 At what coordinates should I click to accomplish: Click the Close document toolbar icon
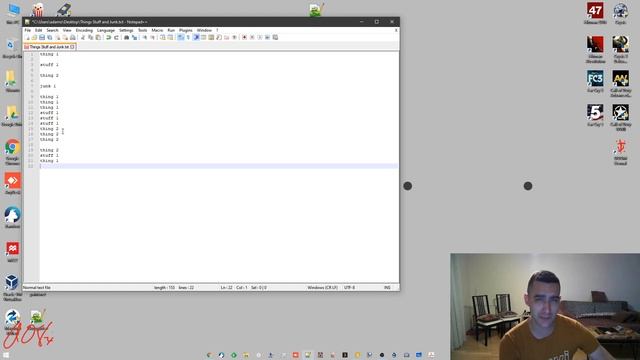tap(58, 37)
